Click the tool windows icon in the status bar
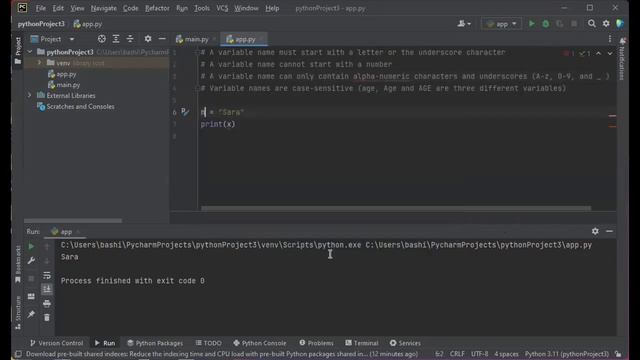Viewport: 640px width, 360px height. tap(18, 354)
